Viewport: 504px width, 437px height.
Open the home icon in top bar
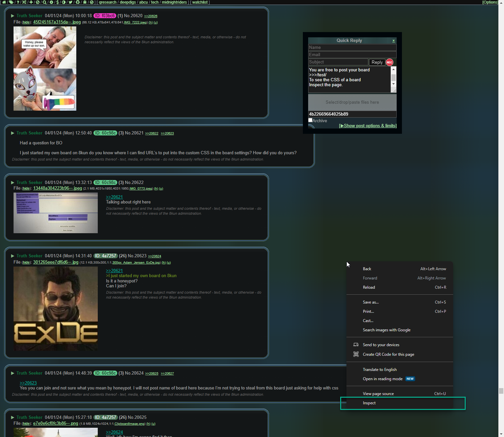[x=4, y=2]
